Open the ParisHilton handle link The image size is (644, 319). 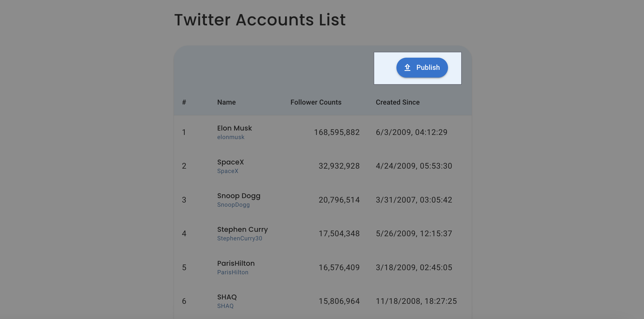(x=233, y=272)
